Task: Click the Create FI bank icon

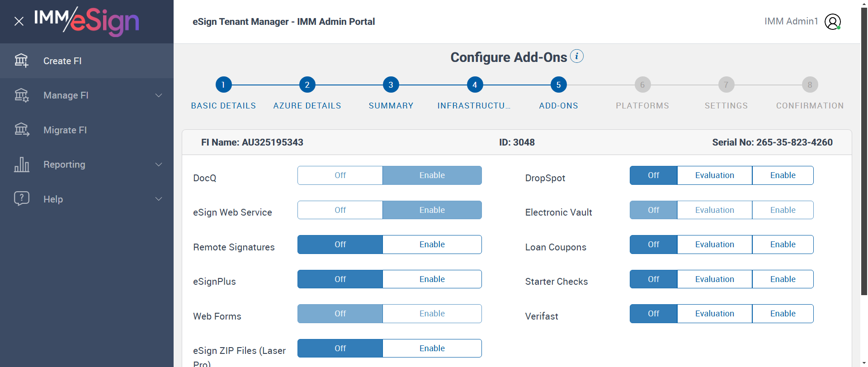Action: pyautogui.click(x=21, y=61)
